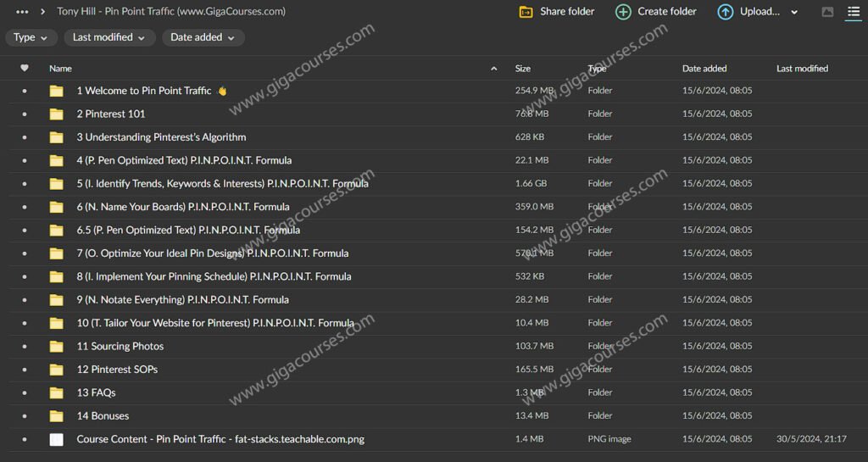Click the Share folder icon

tap(526, 12)
